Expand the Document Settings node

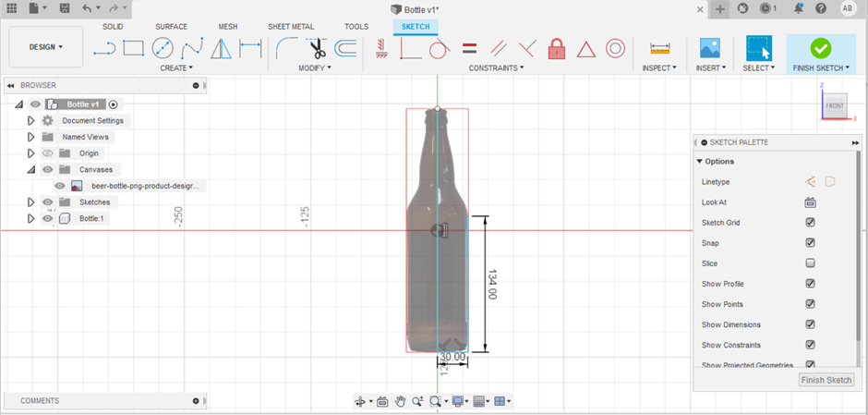click(x=31, y=120)
